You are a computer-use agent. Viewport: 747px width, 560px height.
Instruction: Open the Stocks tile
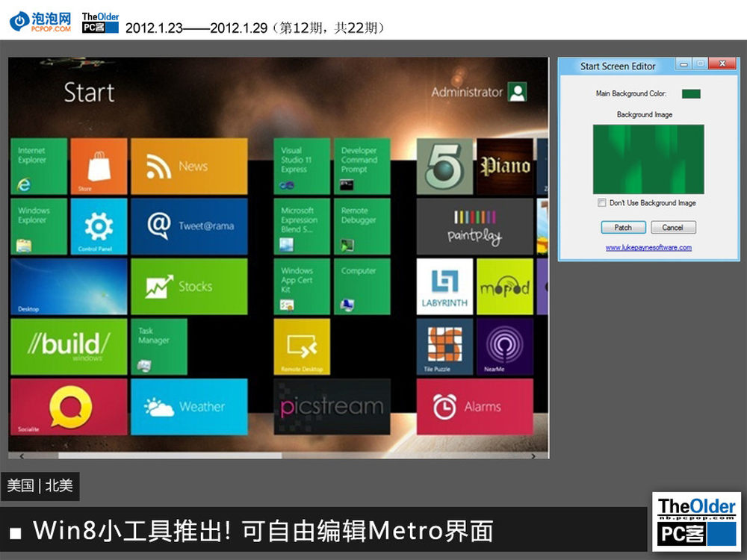pyautogui.click(x=189, y=287)
